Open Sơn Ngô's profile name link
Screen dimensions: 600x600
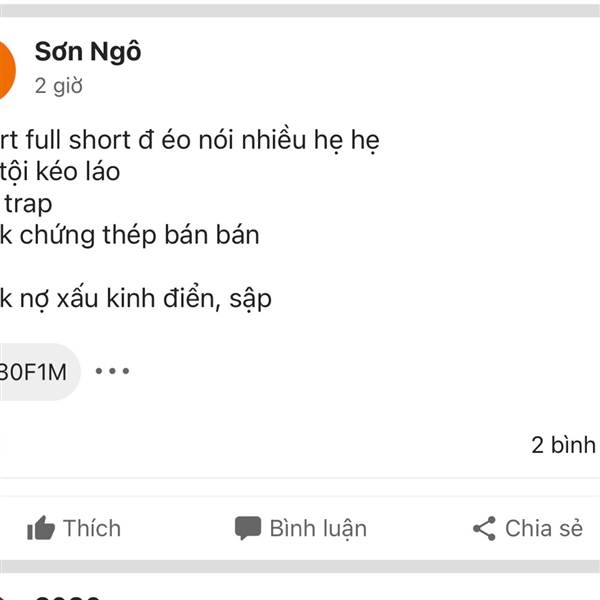tap(88, 52)
